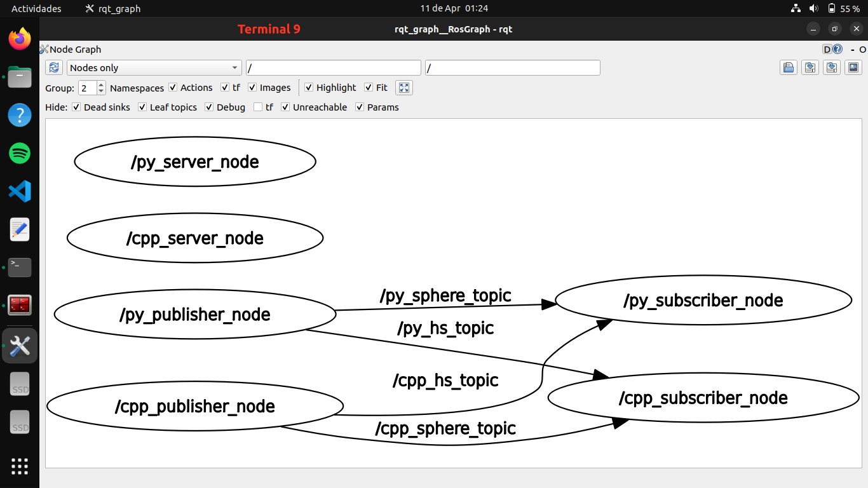Image resolution: width=868 pixels, height=488 pixels.
Task: Fit graph in view icon button
Action: tap(404, 88)
